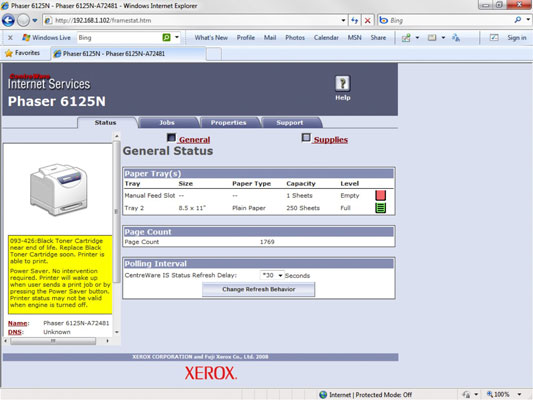The width and height of the screenshot is (533, 400).
Task: Open Profile in Windows Live toolbar
Action: [246, 38]
